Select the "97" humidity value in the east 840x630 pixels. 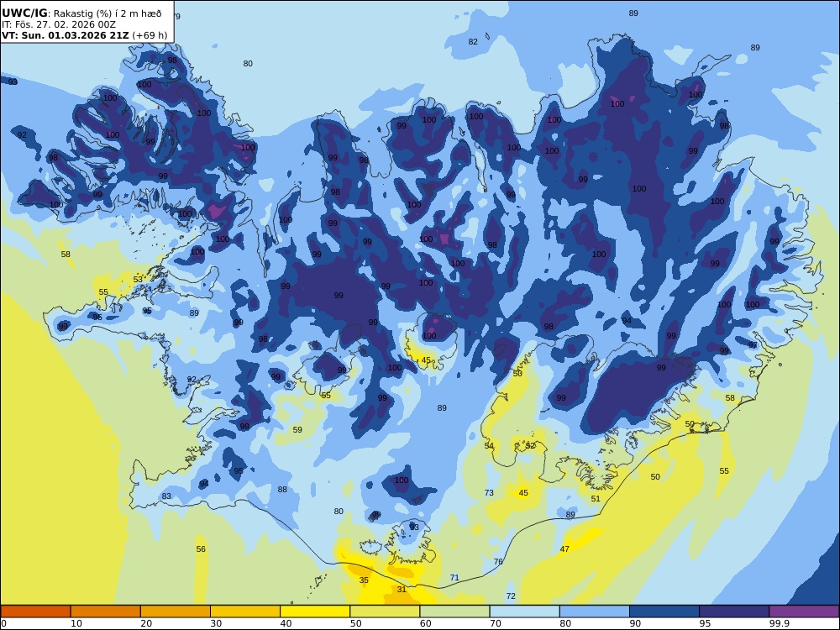753,345
